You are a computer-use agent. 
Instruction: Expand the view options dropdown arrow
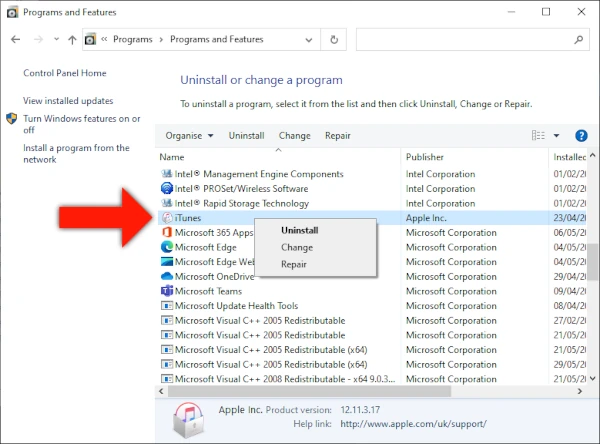(556, 135)
